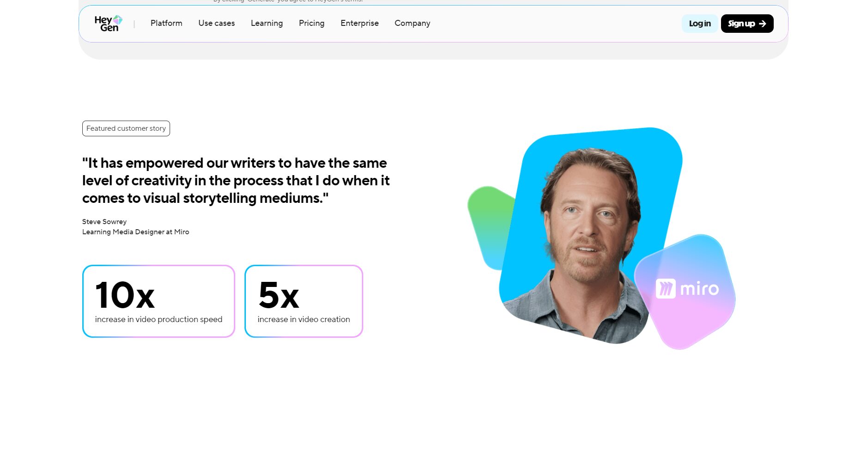Open the Platform menu

pyautogui.click(x=166, y=23)
